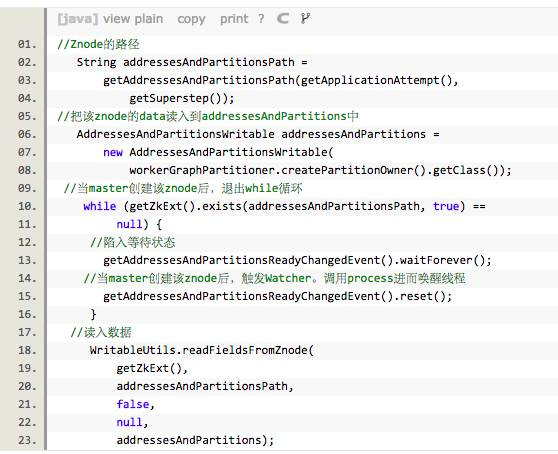
Task: Click comment '//当master创建该znode后，退出while循环'
Action: [x=183, y=188]
